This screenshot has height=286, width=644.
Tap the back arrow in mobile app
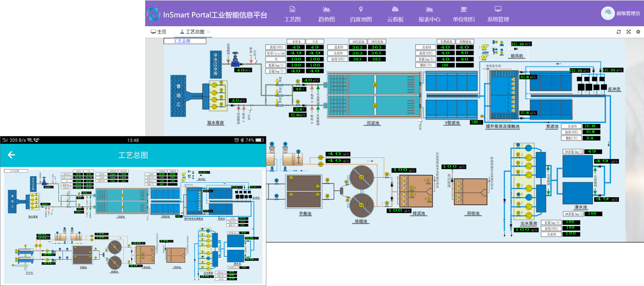coord(11,155)
